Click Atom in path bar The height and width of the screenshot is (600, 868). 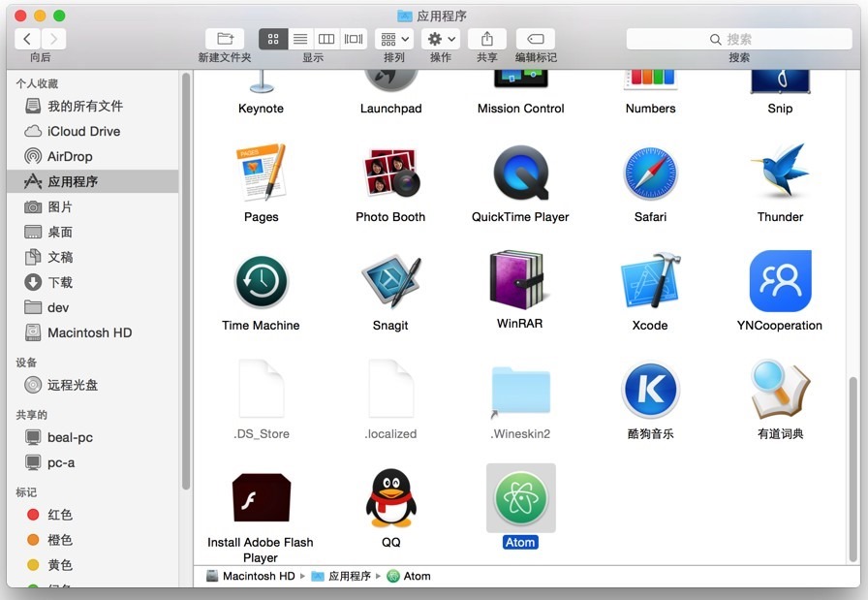[x=409, y=576]
